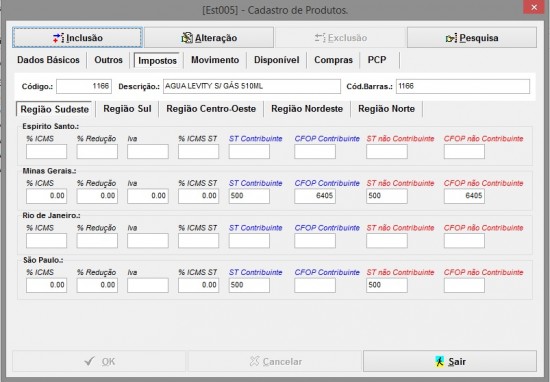Click Rio de Janeiro % Redução field
This screenshot has height=382, width=550.
click(97, 241)
